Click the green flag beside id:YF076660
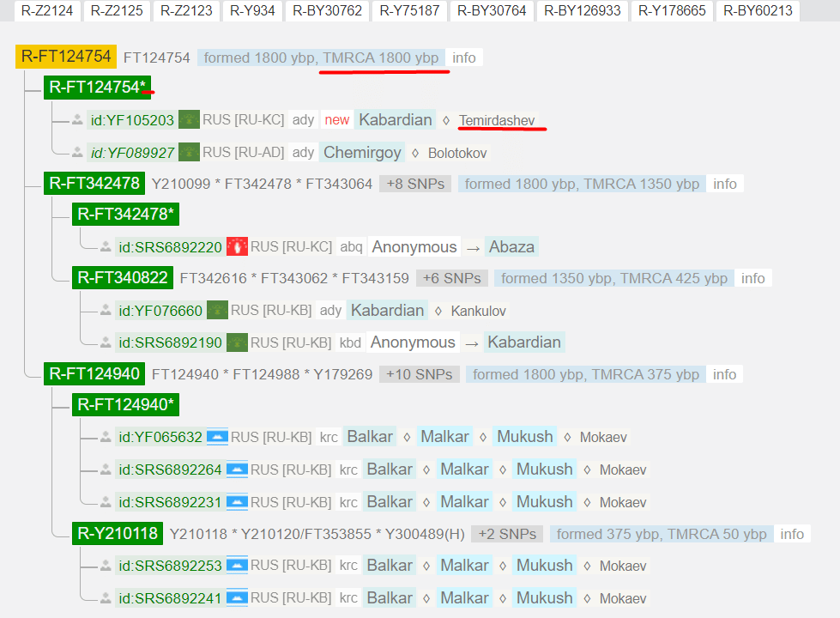 pyautogui.click(x=217, y=310)
